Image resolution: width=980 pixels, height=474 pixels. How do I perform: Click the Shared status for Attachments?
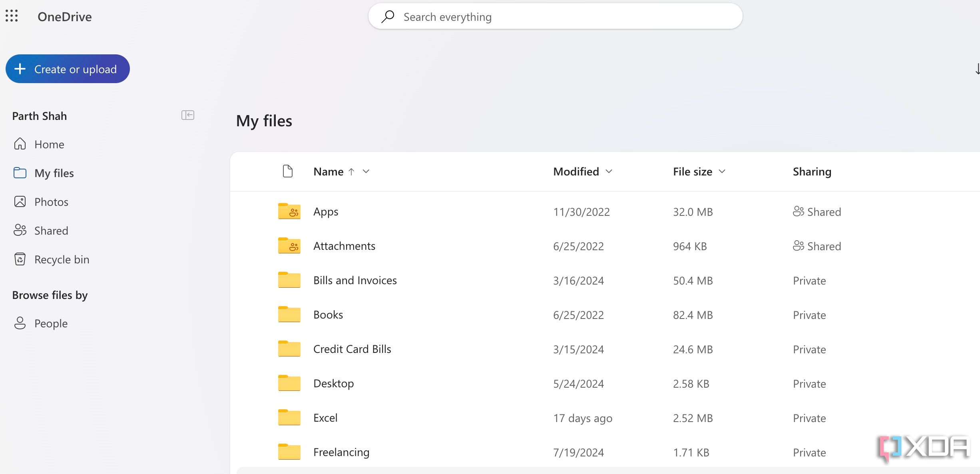817,246
